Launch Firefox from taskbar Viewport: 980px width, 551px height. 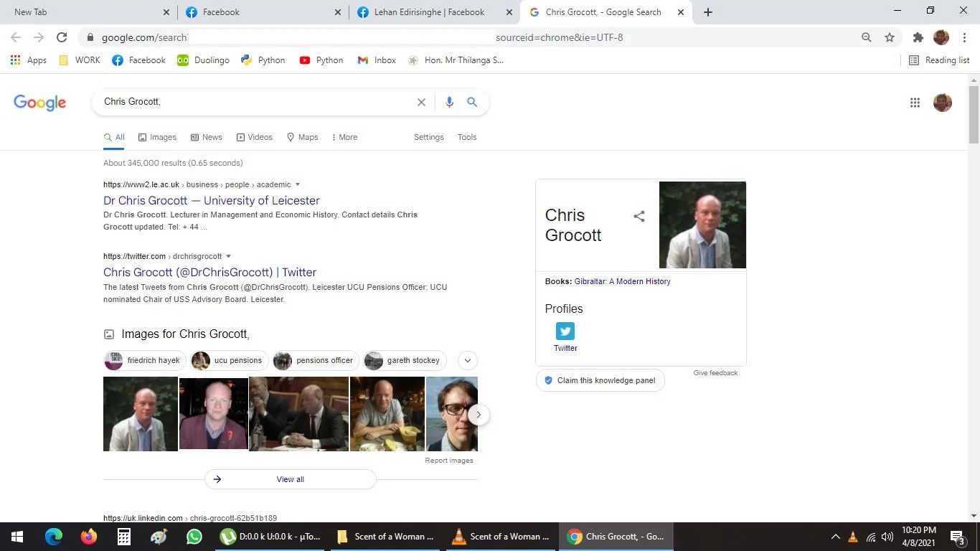tap(89, 537)
